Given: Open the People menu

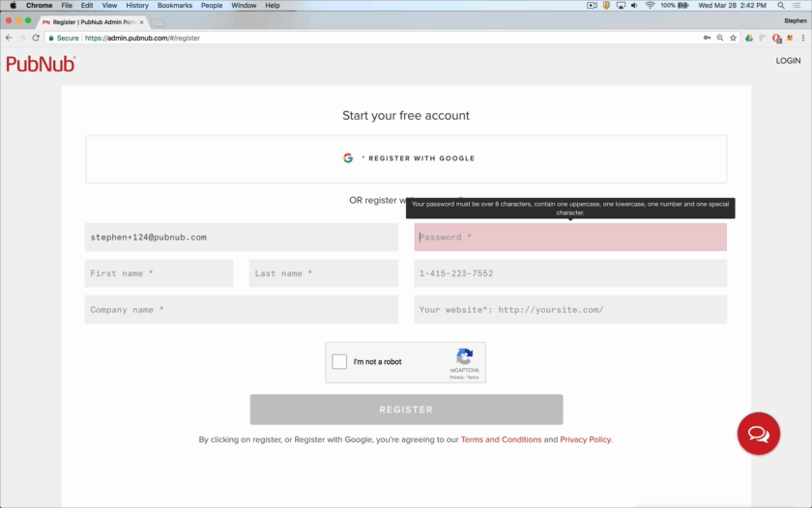Looking at the screenshot, I should tap(212, 5).
